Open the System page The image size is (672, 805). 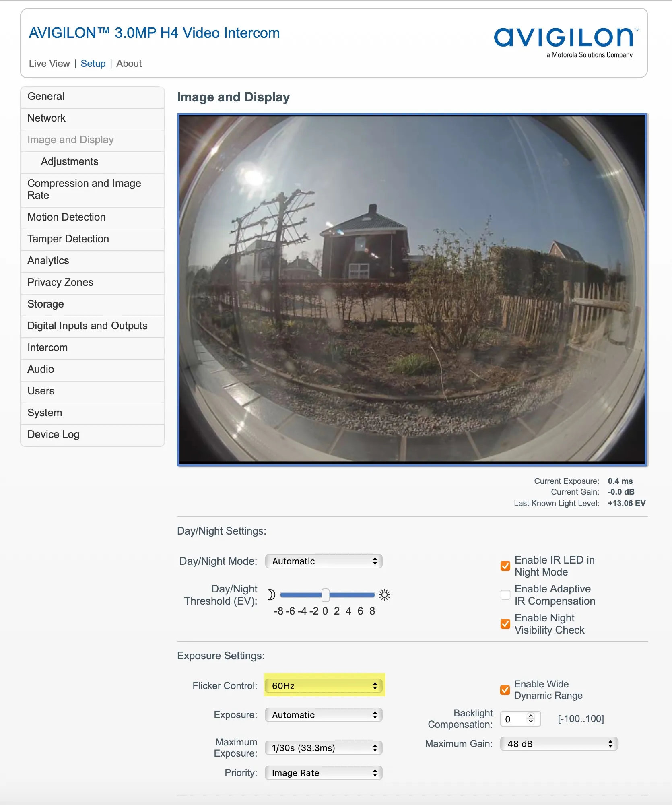(x=93, y=413)
